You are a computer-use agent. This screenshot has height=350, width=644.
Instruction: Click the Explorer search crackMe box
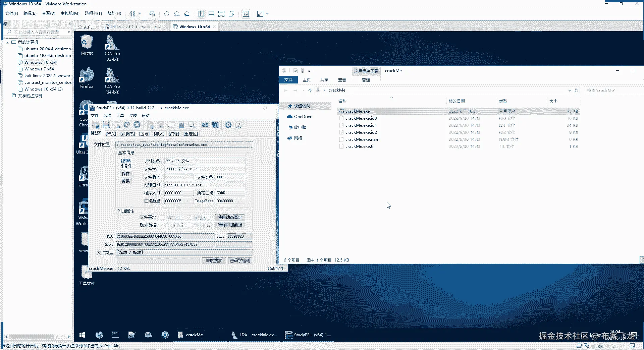[x=613, y=90]
